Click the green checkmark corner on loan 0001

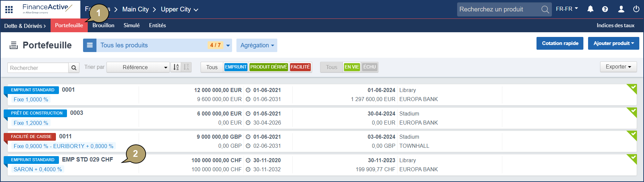click(633, 88)
